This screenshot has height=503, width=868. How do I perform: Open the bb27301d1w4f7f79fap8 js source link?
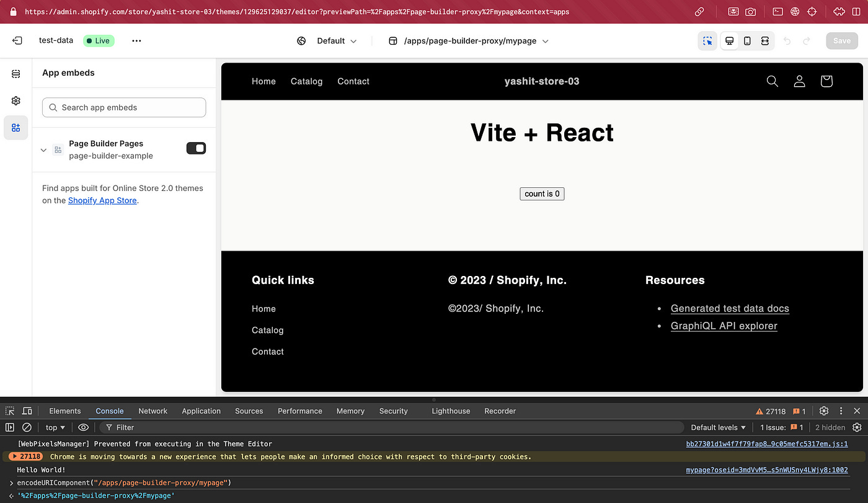coord(767,444)
